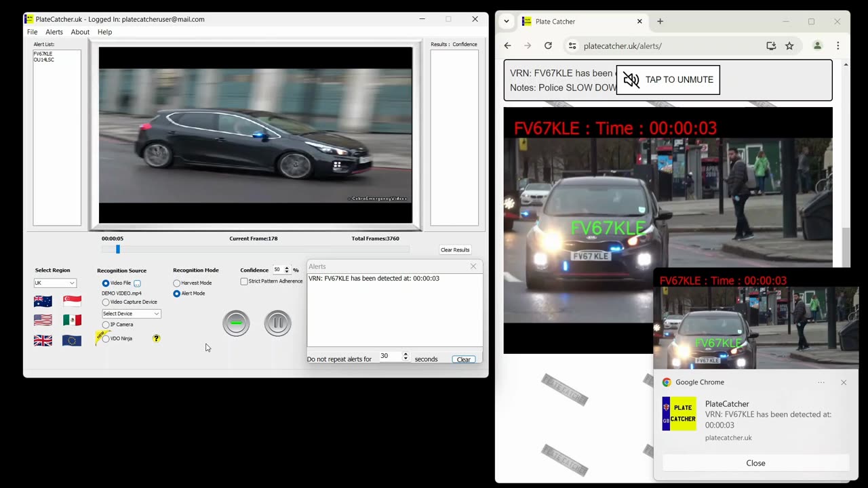868x488 pixels.
Task: Click the detected alert message in Alerts panel
Action: (x=374, y=279)
